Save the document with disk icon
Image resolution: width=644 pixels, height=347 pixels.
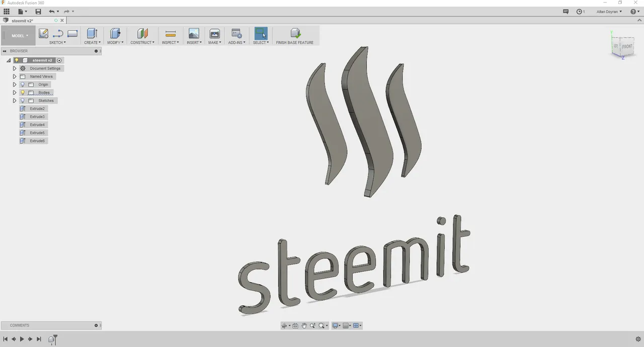point(38,11)
